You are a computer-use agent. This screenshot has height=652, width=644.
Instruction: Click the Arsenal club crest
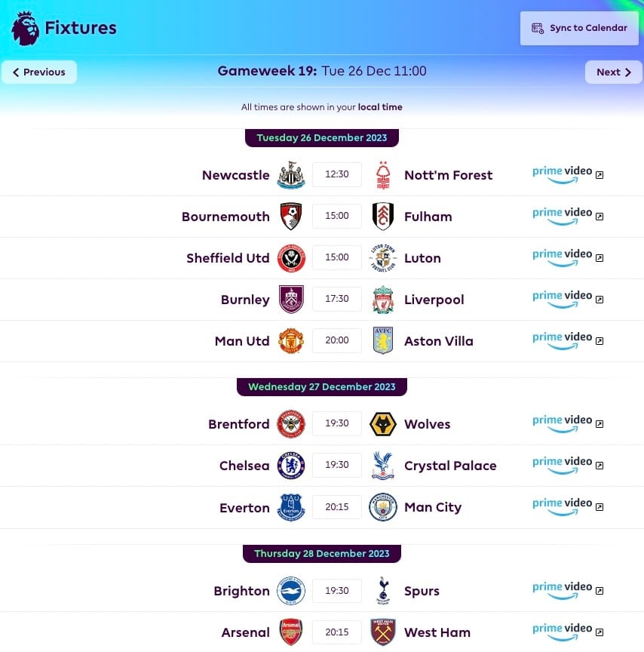click(x=291, y=632)
